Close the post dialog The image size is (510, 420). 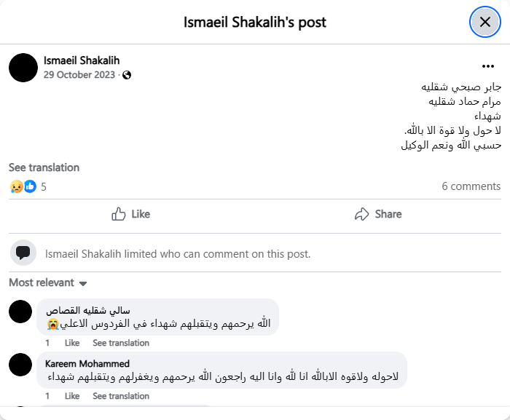pos(484,22)
